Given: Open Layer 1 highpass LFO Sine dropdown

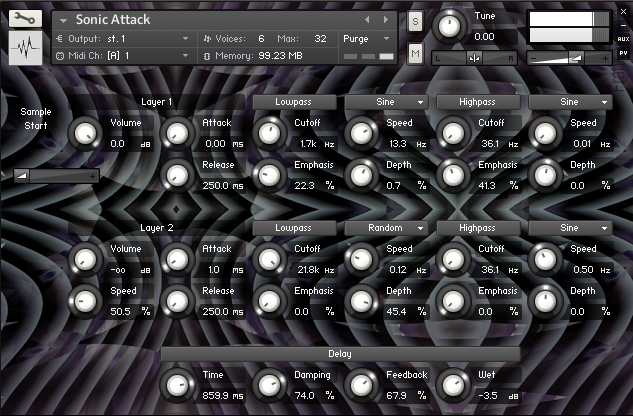Looking at the screenshot, I should [570, 102].
